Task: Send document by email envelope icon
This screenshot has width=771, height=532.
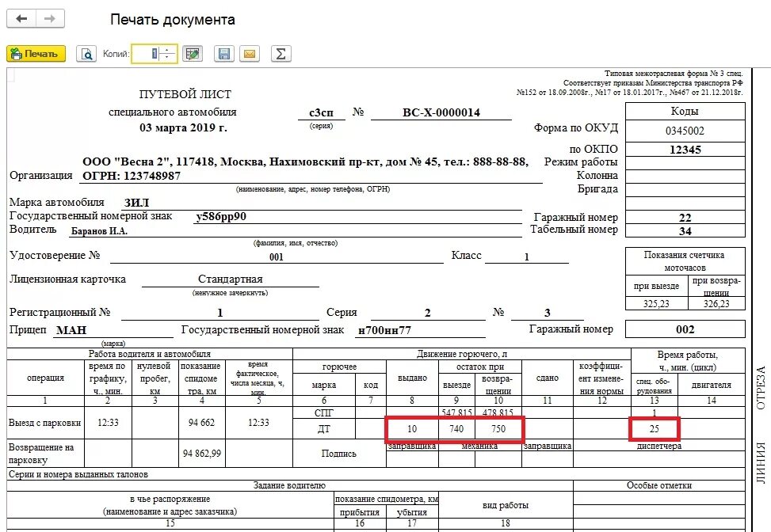Action: pyautogui.click(x=250, y=54)
